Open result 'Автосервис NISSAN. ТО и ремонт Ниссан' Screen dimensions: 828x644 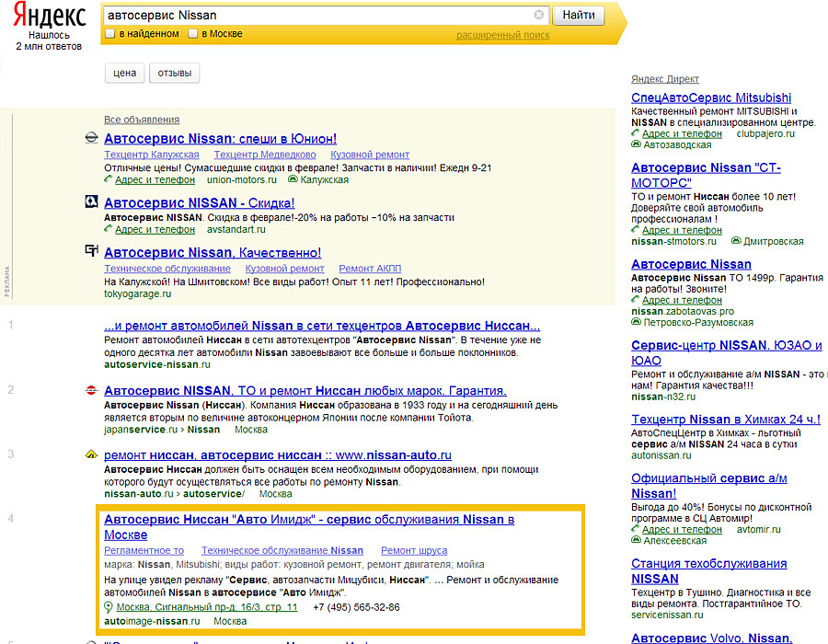pyautogui.click(x=305, y=391)
